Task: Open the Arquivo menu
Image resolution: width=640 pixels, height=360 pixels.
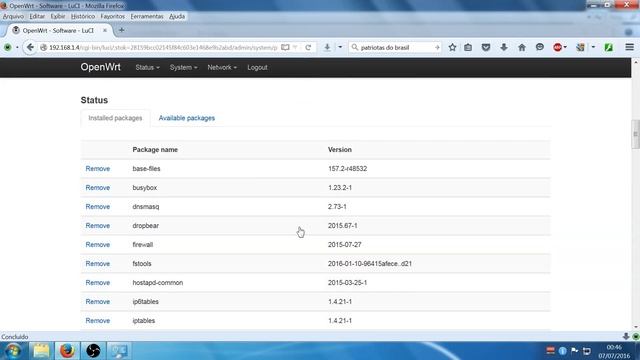Action: pos(13,16)
